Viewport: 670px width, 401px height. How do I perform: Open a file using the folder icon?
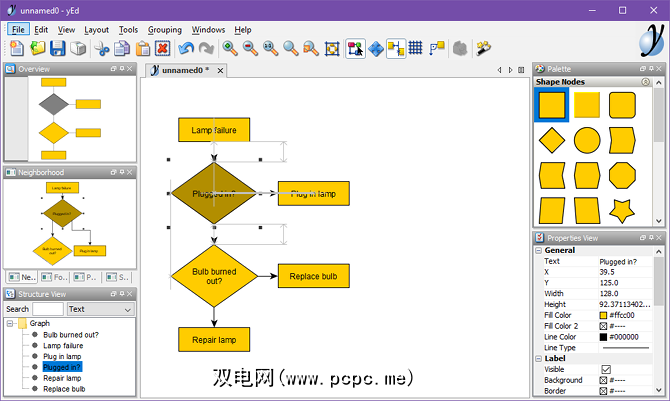[x=38, y=48]
